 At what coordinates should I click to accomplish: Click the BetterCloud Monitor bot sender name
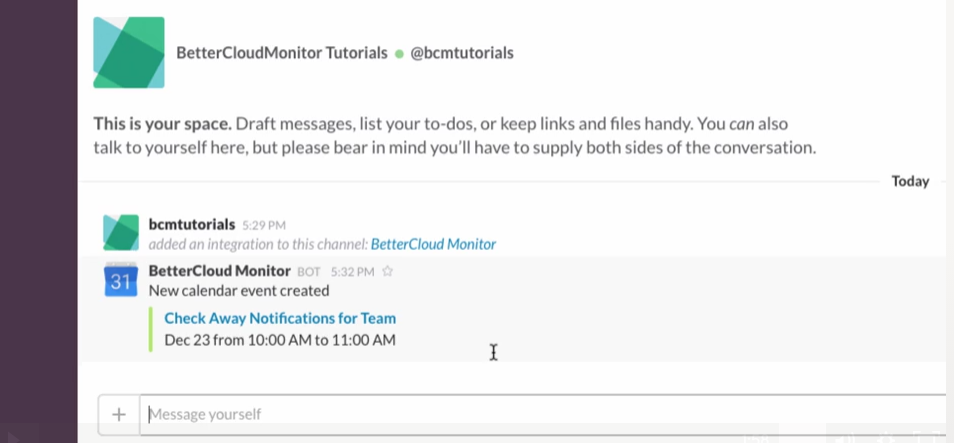point(220,271)
